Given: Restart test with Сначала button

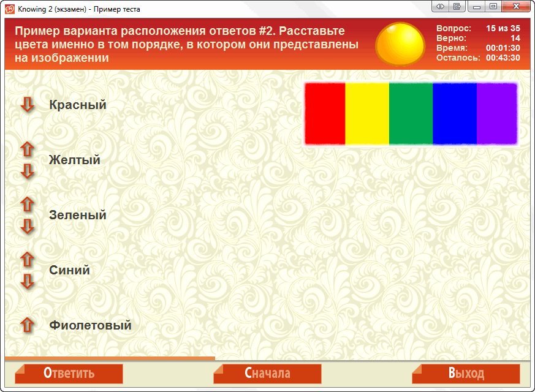Looking at the screenshot, I should pos(267,374).
